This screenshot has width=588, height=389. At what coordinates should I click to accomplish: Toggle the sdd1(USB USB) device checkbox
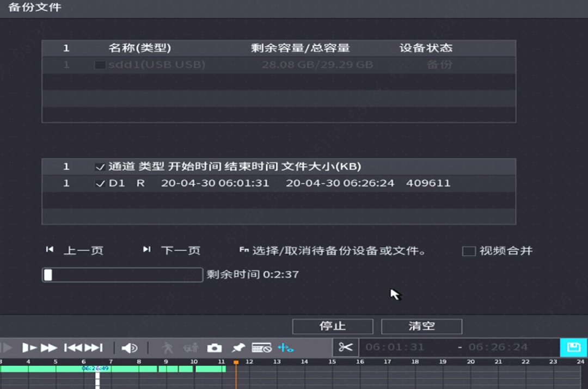(x=100, y=65)
